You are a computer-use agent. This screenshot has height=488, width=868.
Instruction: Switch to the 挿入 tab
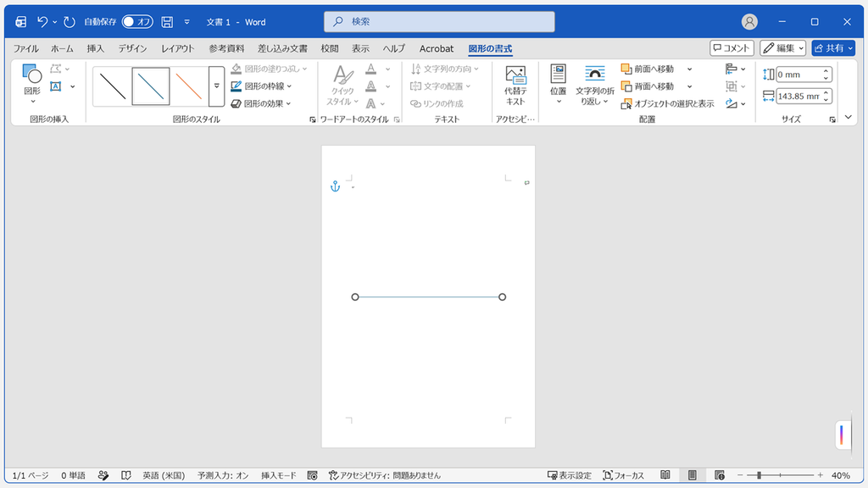(95, 48)
